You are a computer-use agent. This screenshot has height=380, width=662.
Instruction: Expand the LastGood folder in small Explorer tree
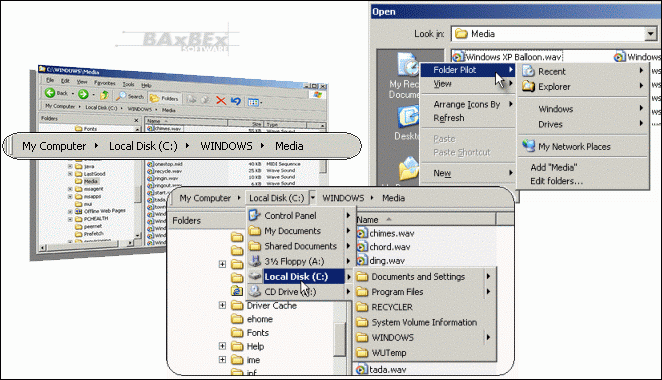coord(70,174)
